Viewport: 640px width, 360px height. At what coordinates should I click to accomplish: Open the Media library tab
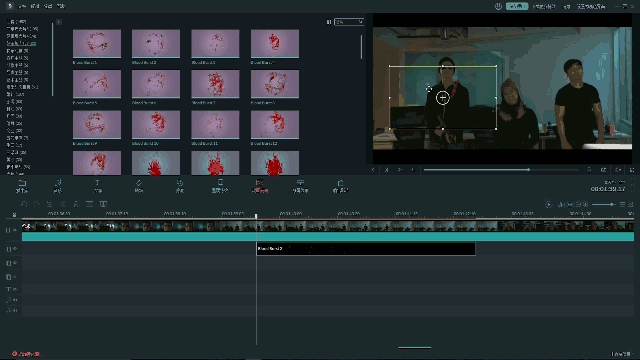click(x=22, y=186)
